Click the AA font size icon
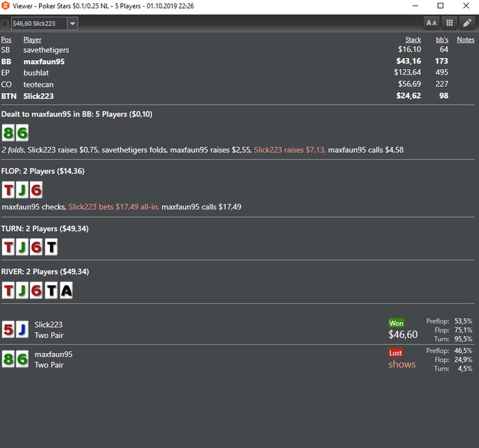479x448 pixels. [x=431, y=23]
